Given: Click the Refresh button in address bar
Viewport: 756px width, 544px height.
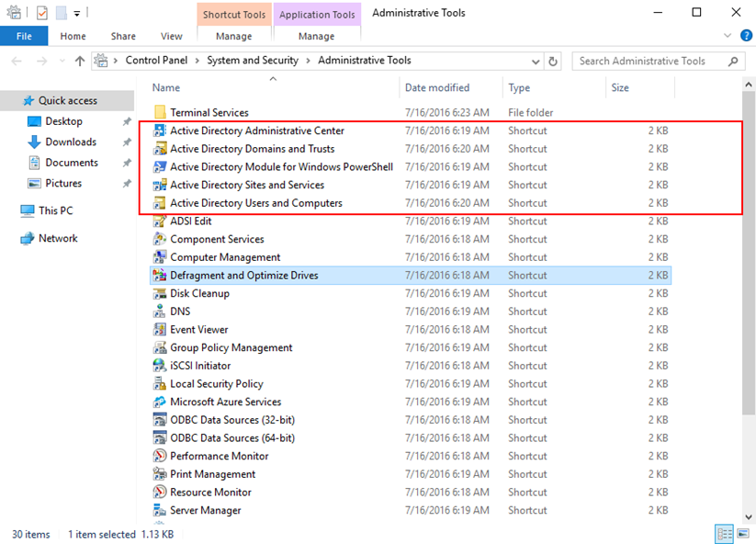Looking at the screenshot, I should tap(553, 61).
